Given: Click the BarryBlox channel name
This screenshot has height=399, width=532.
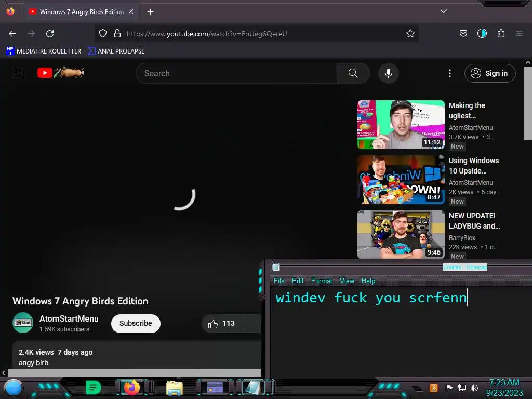Looking at the screenshot, I should (x=462, y=238).
